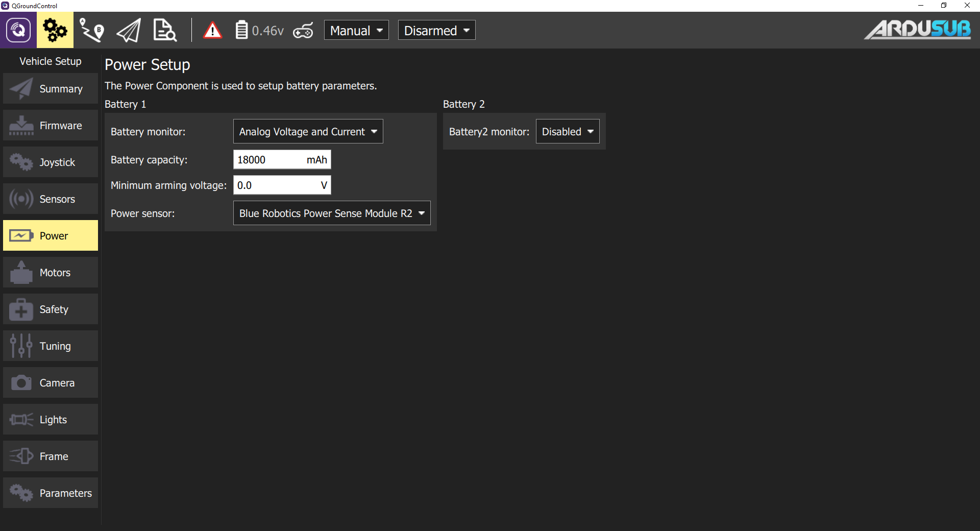This screenshot has width=980, height=531.
Task: Switch to Fly view paper plane icon
Action: 129,30
